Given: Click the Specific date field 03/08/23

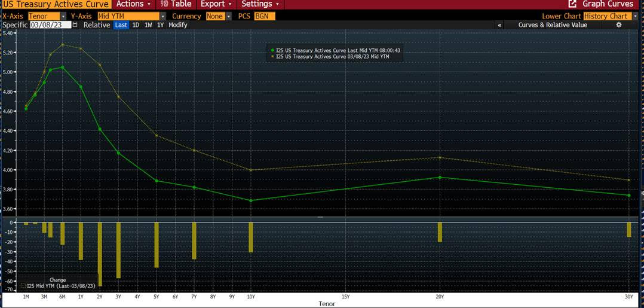Looking at the screenshot, I should tap(50, 25).
